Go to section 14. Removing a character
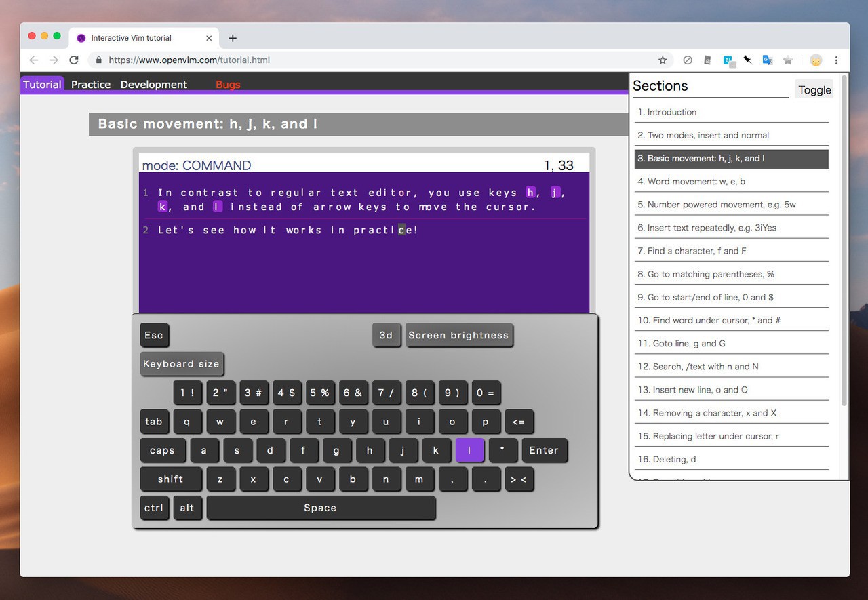 (x=732, y=412)
